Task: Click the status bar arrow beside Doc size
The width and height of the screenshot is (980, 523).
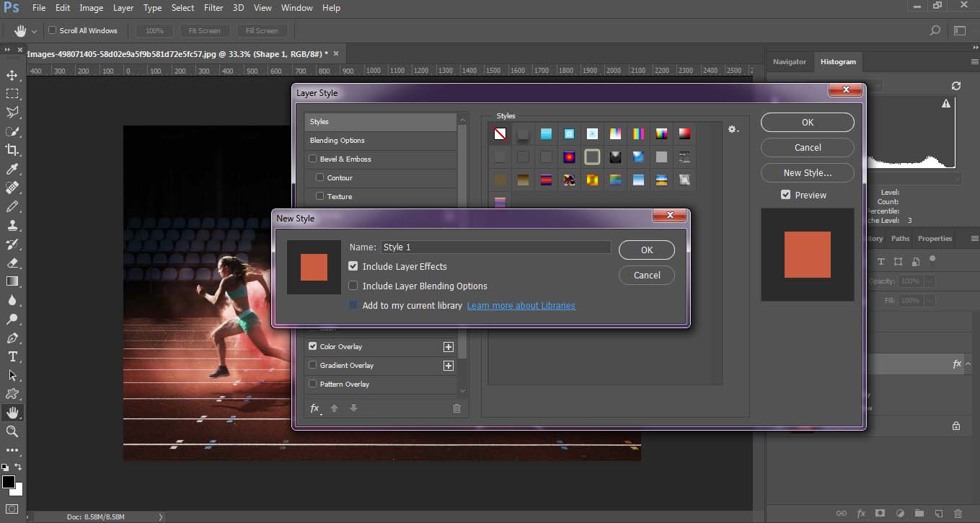Action: pos(161,517)
